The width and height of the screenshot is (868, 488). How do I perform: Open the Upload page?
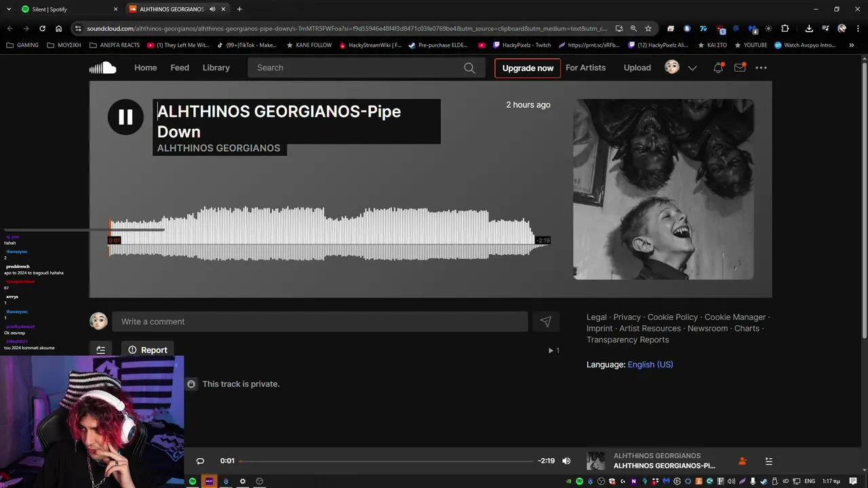[x=637, y=68]
